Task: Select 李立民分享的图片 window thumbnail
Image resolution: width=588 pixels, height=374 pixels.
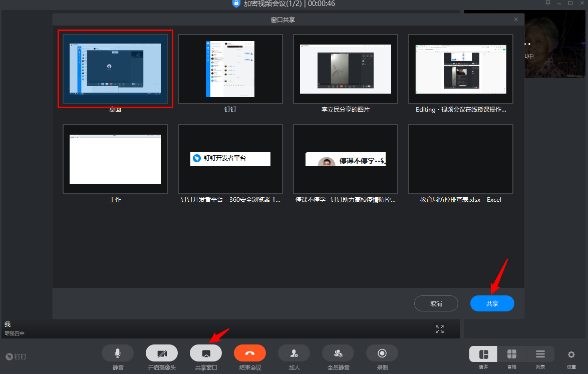Action: click(346, 69)
